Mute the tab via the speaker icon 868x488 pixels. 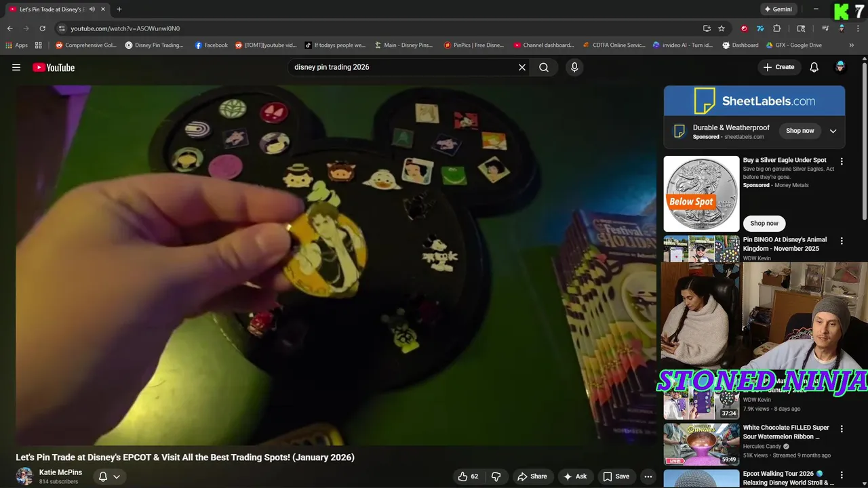tap(92, 9)
